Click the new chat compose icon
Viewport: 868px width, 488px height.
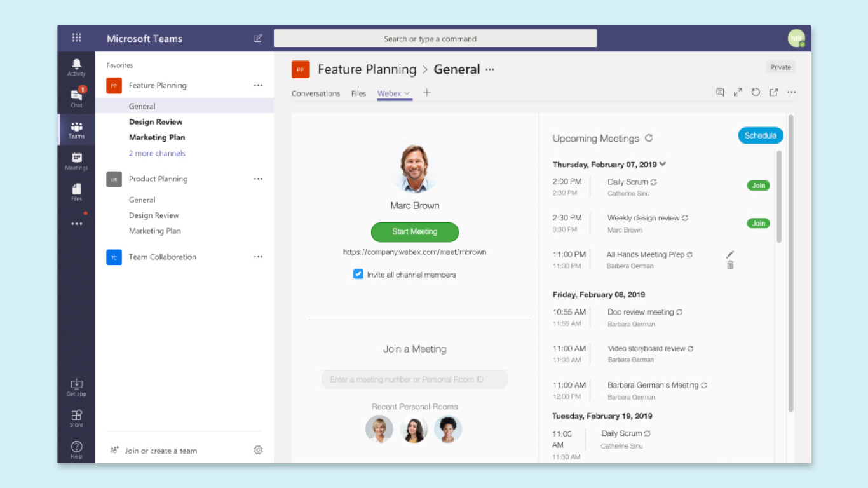(258, 38)
